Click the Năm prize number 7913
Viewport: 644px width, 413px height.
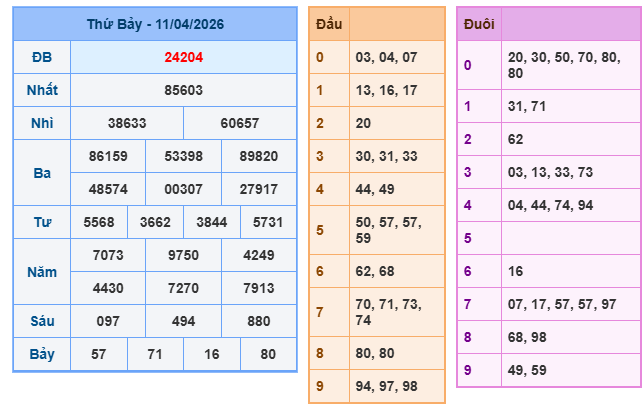[259, 288]
